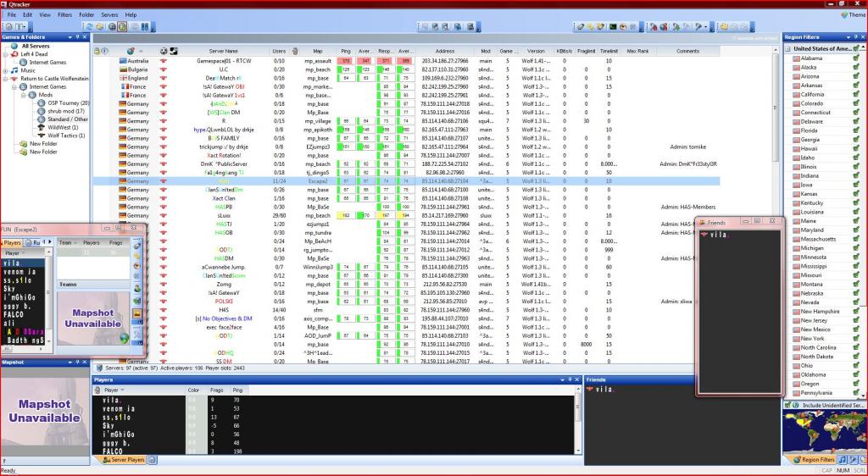Click the columns view icon in top-left toolbar
Viewport: 868px width, 476px height.
pyautogui.click(x=21, y=26)
